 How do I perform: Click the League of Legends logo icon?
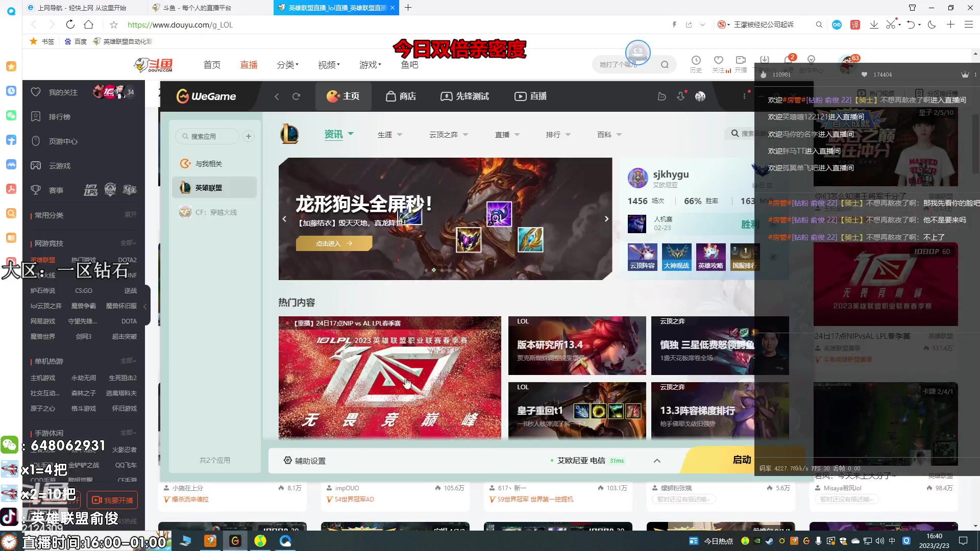pos(289,134)
